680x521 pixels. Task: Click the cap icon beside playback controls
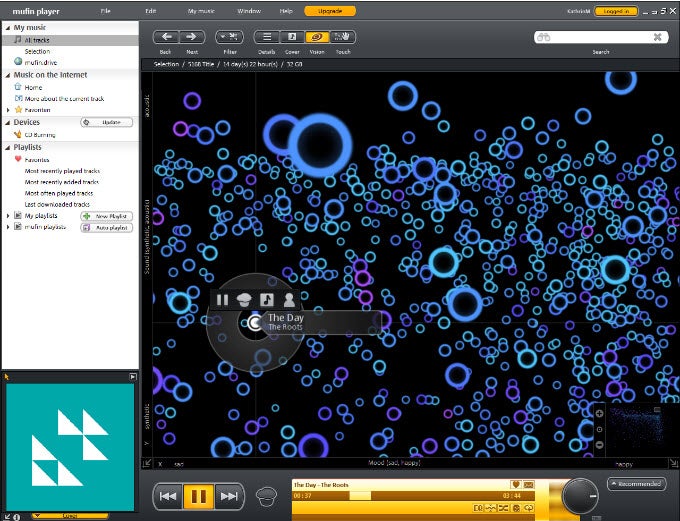click(266, 497)
